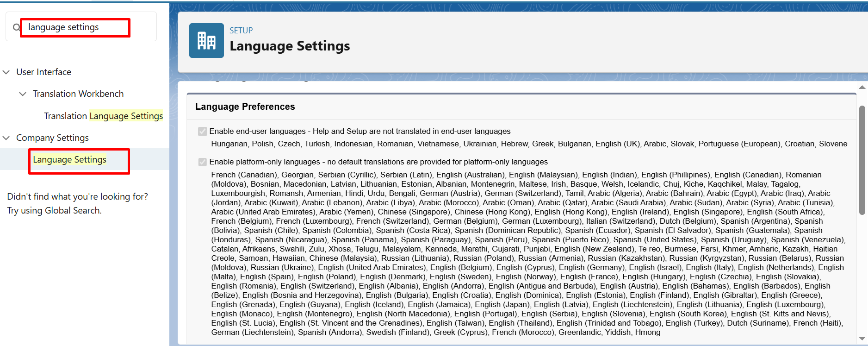Toggle the Enable platform-only languages checkbox
Screen dimensions: 868x346
[x=202, y=162]
